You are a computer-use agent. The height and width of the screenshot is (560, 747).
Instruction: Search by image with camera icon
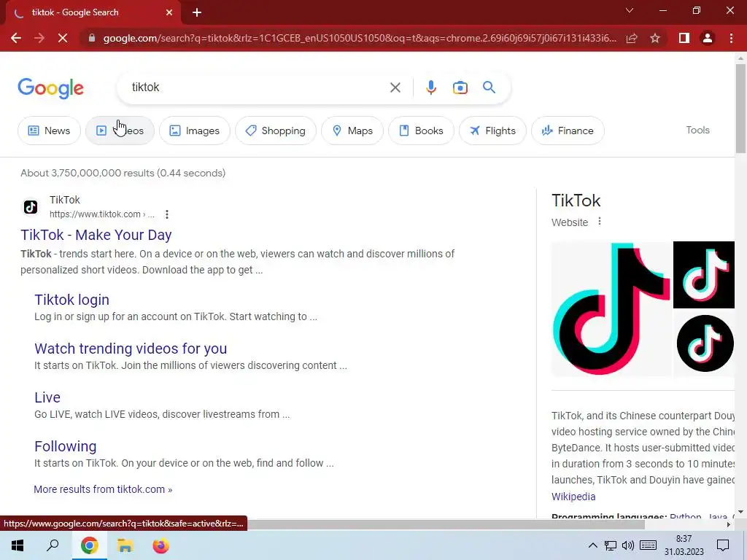click(460, 87)
